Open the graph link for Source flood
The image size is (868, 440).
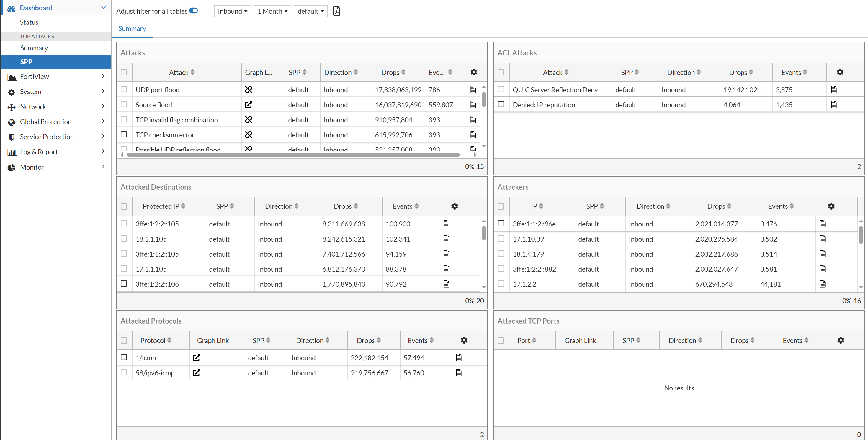249,105
